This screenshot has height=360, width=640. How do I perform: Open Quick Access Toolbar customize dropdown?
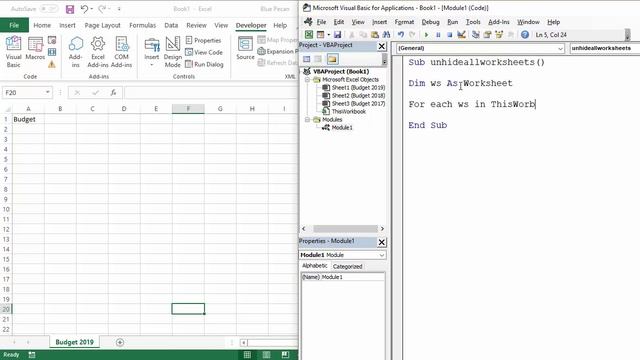[x=119, y=9]
